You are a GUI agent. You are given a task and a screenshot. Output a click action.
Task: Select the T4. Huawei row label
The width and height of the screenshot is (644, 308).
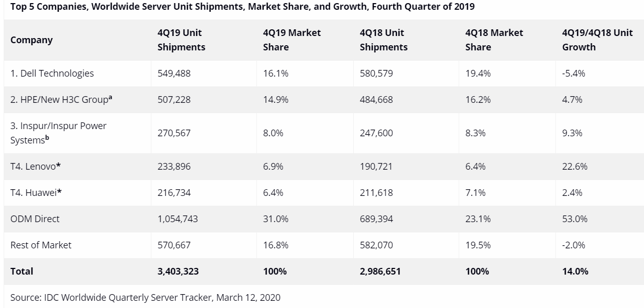click(36, 192)
